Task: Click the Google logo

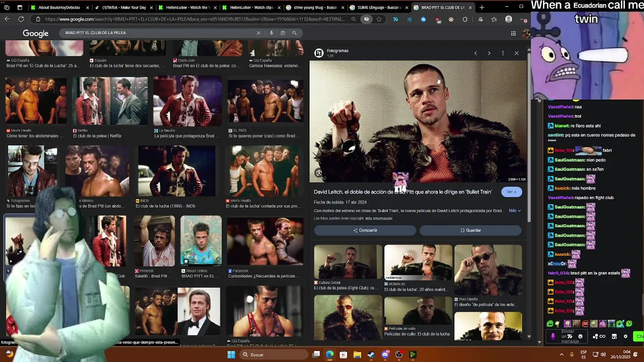Action: coord(35,33)
